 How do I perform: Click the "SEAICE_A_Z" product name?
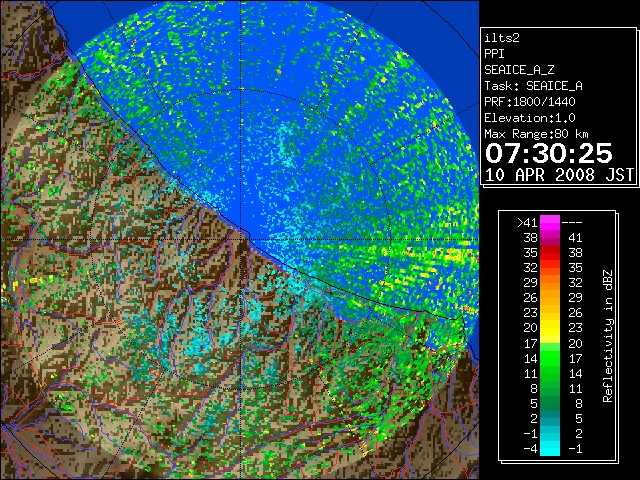(x=519, y=70)
